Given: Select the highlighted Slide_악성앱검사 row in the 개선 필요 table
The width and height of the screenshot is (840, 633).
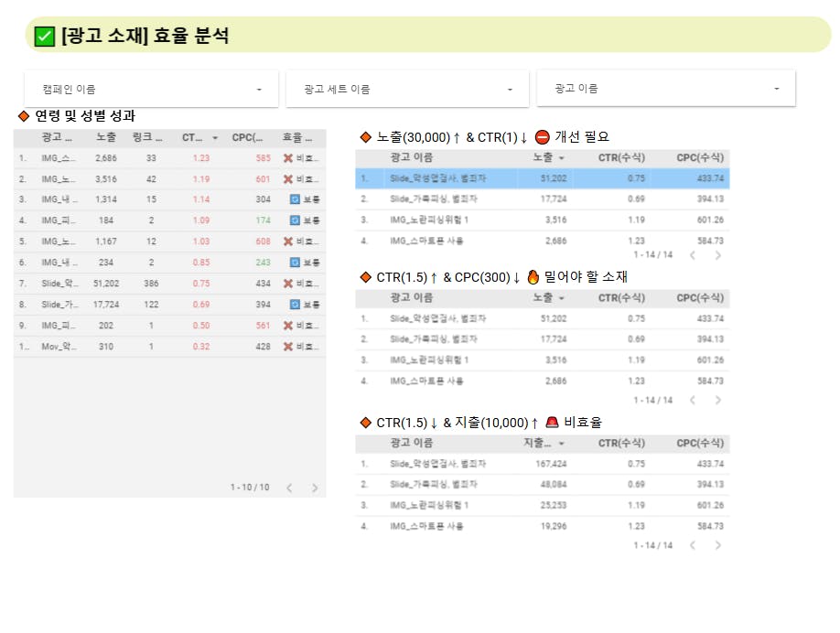Looking at the screenshot, I should tap(542, 178).
